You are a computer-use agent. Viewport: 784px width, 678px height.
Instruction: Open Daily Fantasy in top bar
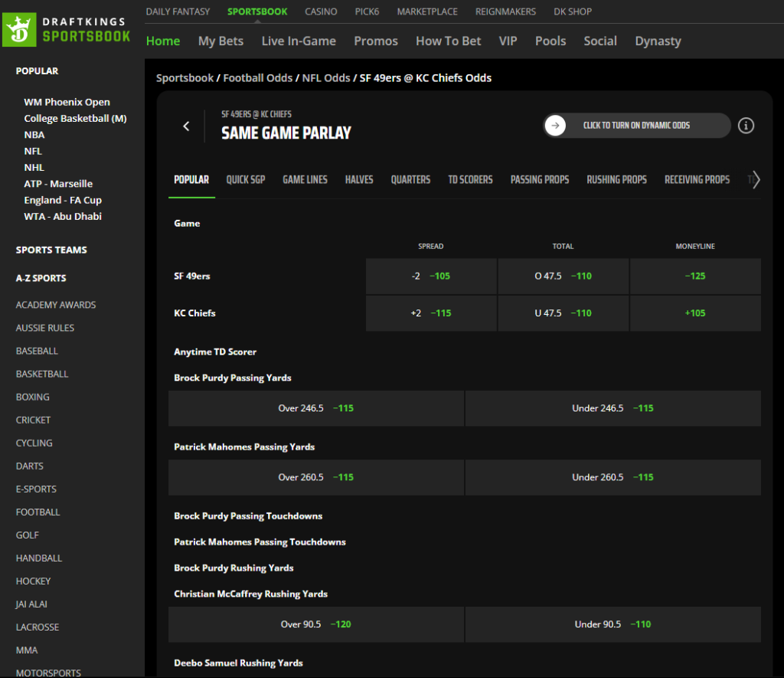pos(178,11)
